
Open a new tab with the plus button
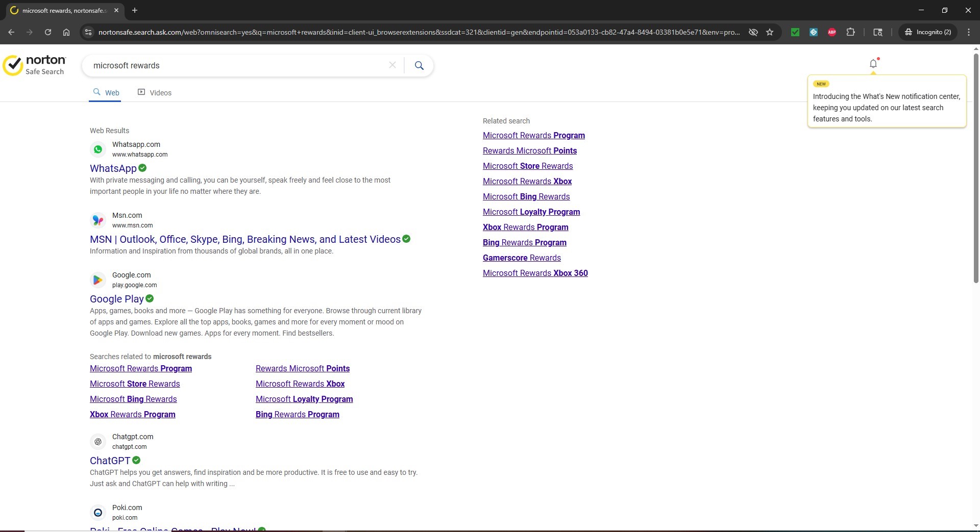(135, 10)
